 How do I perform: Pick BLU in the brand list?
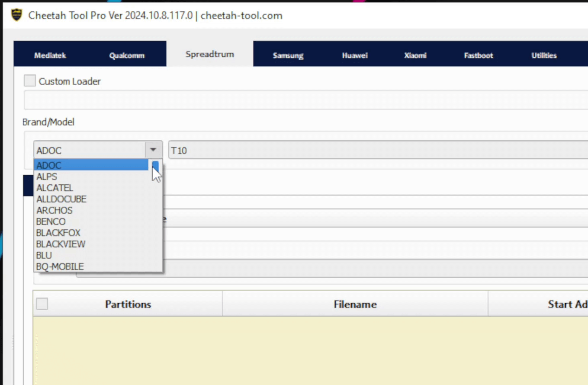[91, 255]
